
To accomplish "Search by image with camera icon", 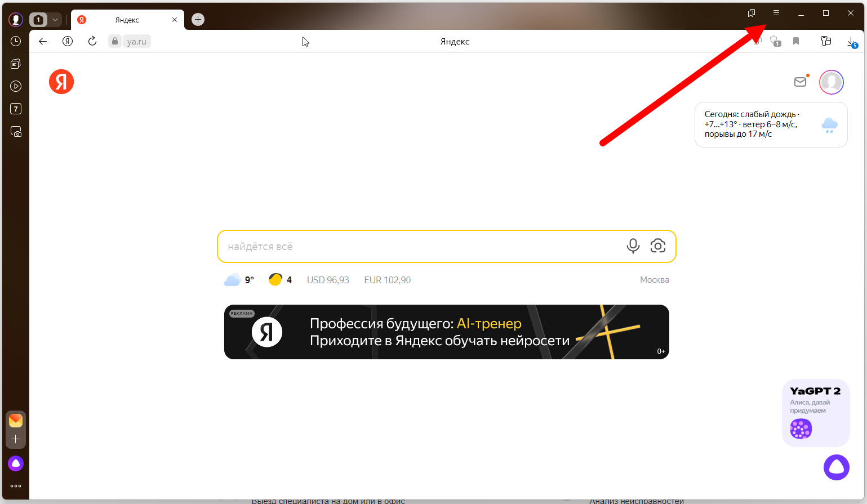I will coord(658,246).
